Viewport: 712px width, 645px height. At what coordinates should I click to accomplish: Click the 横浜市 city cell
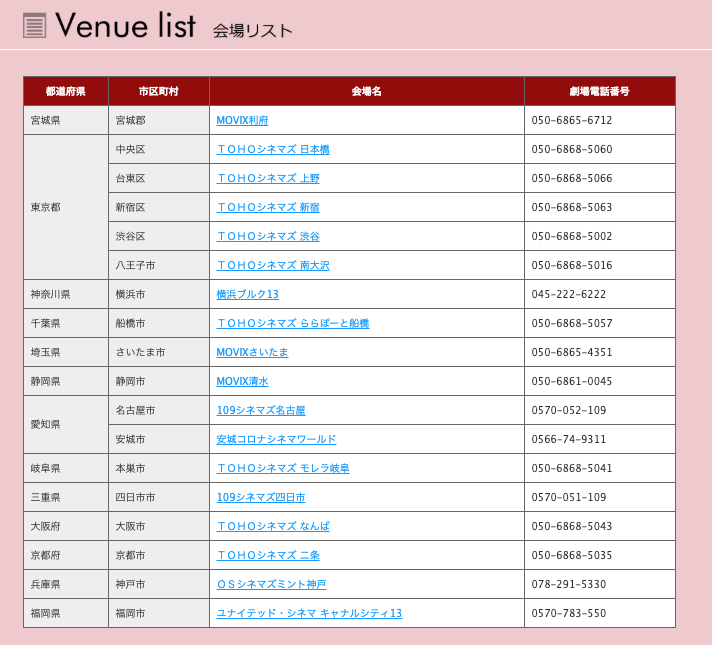click(x=159, y=294)
